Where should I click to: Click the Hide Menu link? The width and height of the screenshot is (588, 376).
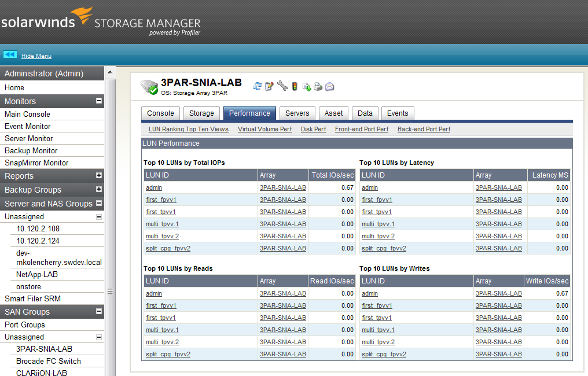[x=36, y=56]
